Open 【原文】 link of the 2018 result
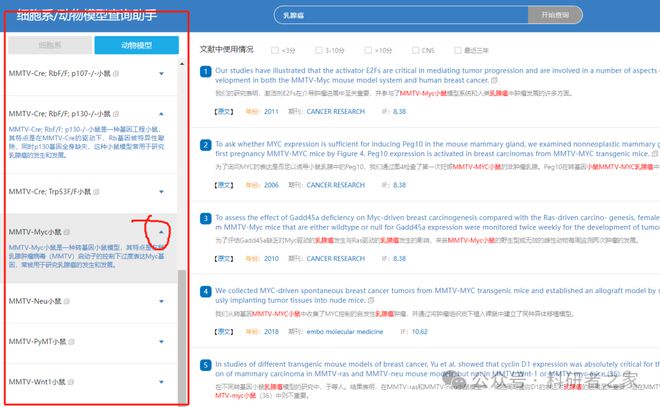This screenshot has height=407, width=660. pyautogui.click(x=224, y=332)
